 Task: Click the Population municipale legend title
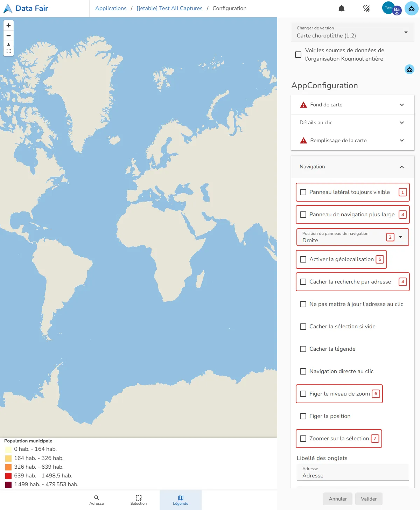click(28, 441)
